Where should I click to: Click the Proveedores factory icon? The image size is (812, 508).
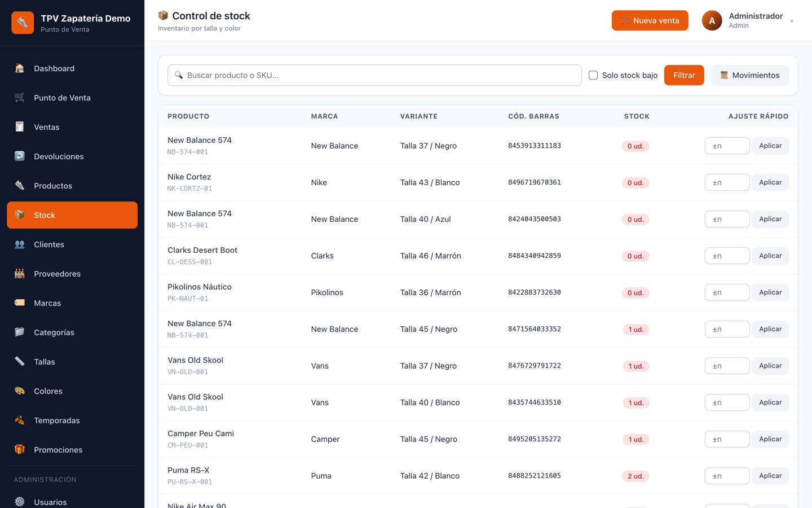point(20,274)
